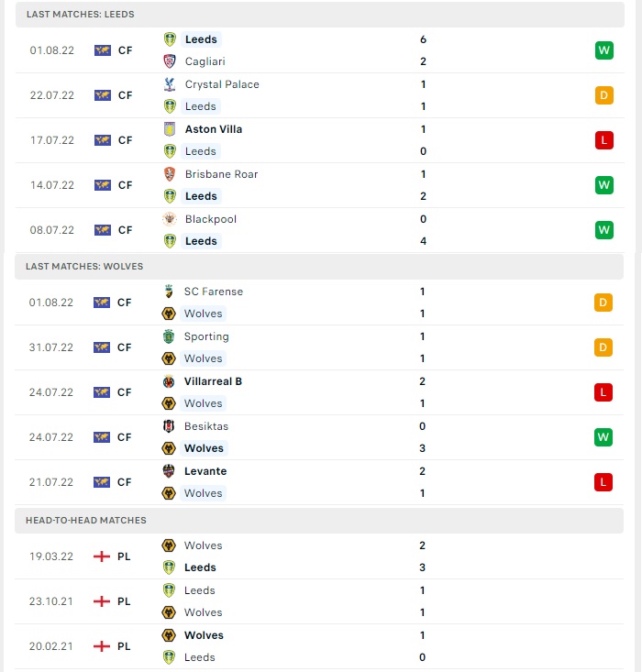
Task: Open the Villarreal B team name link
Action: pyautogui.click(x=213, y=381)
